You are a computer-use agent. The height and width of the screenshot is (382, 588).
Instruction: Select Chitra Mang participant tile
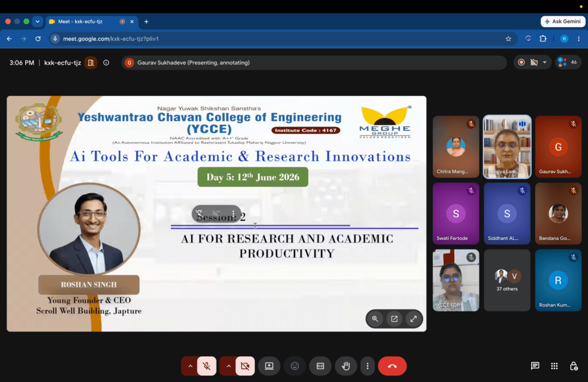coord(456,147)
